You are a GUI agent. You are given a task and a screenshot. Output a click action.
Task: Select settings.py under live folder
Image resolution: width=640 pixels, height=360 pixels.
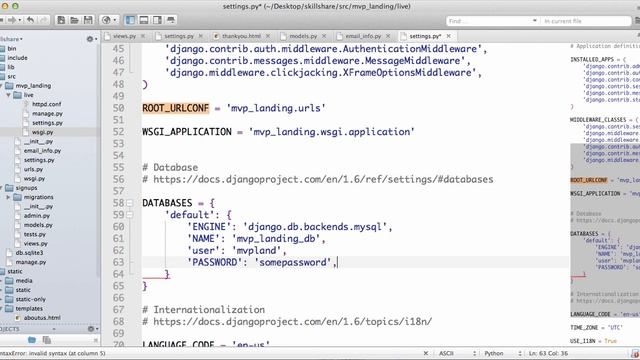click(47, 123)
